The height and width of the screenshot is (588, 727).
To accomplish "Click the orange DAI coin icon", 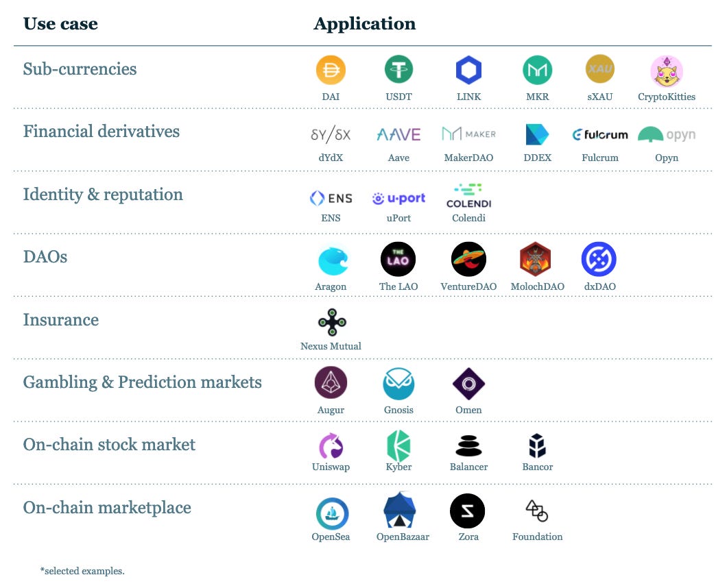I will click(x=331, y=70).
